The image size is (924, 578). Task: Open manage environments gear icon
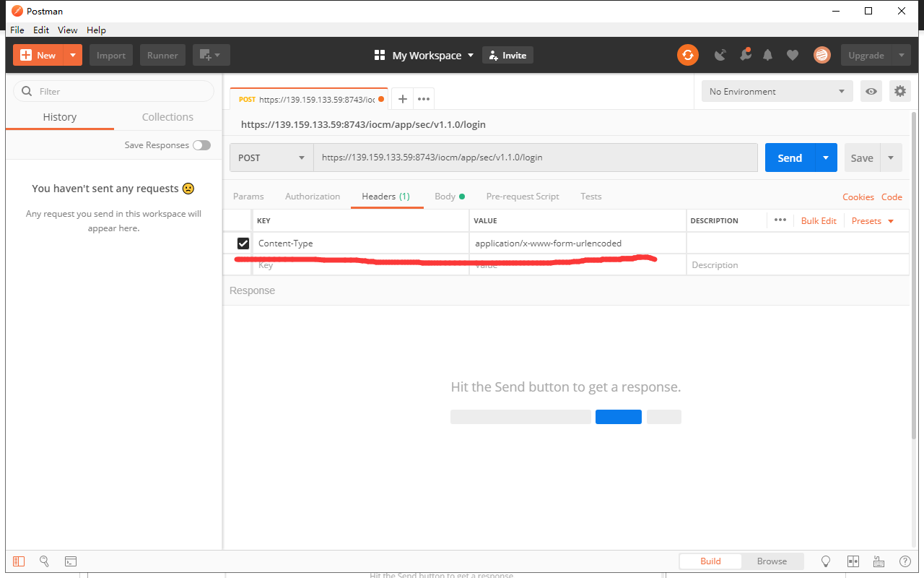pyautogui.click(x=899, y=91)
